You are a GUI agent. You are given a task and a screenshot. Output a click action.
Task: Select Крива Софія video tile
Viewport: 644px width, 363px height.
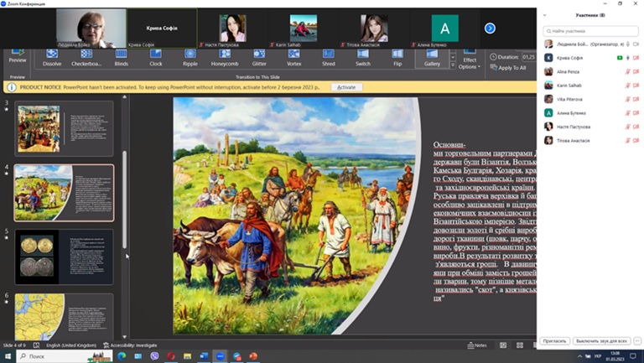[x=162, y=28]
